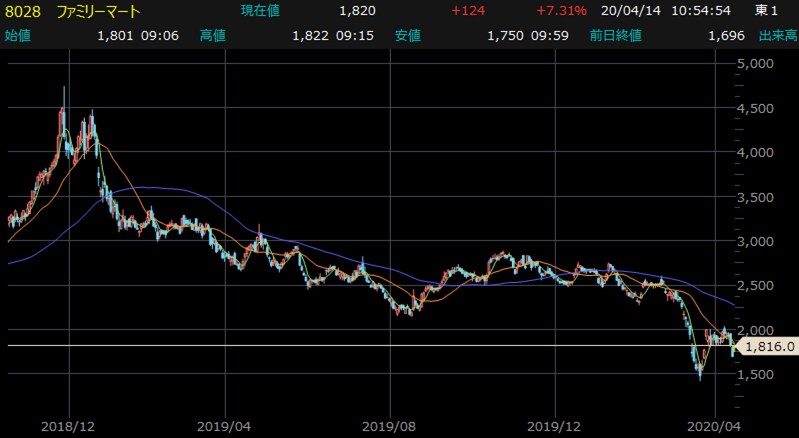The image size is (799, 438).
Task: Click the current price 1,820
Action: [358, 11]
